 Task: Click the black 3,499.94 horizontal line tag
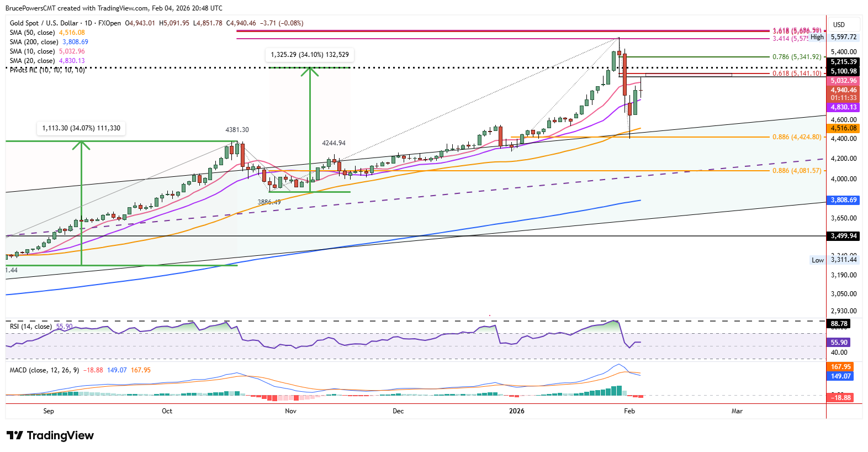pos(843,236)
